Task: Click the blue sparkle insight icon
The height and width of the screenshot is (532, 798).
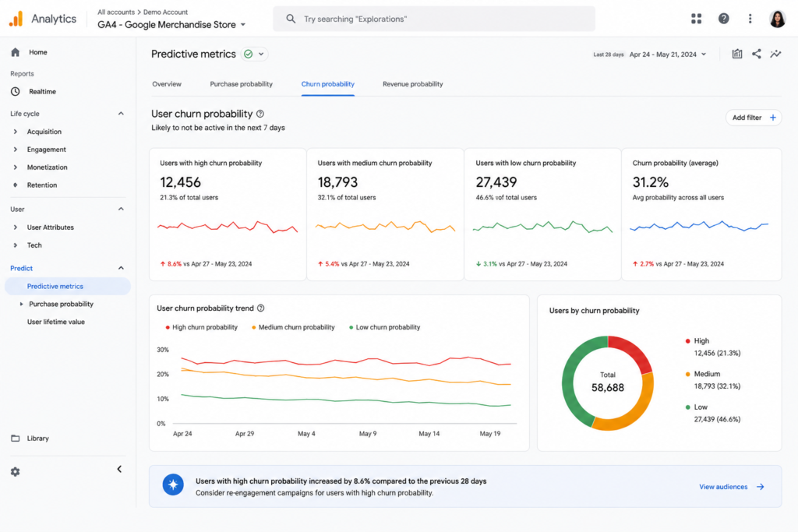Action: pyautogui.click(x=173, y=484)
